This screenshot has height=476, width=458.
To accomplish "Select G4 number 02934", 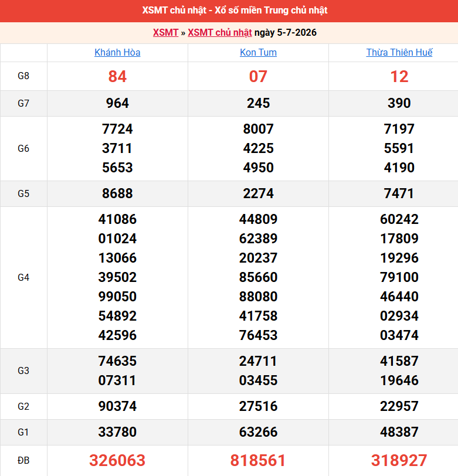I will (x=399, y=316).
